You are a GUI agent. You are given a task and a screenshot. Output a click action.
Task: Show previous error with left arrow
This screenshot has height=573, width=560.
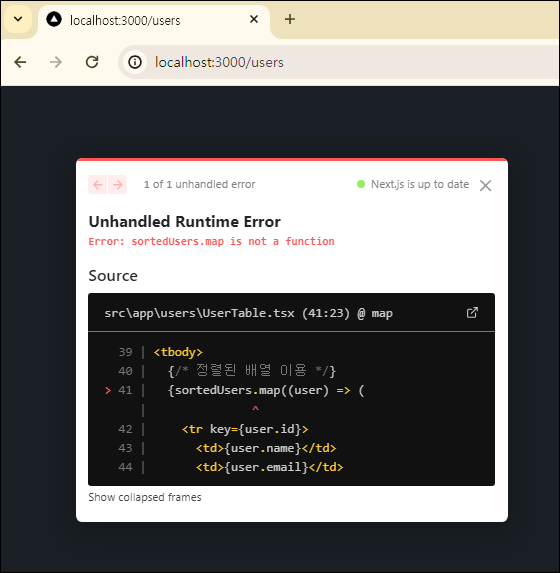(x=98, y=185)
